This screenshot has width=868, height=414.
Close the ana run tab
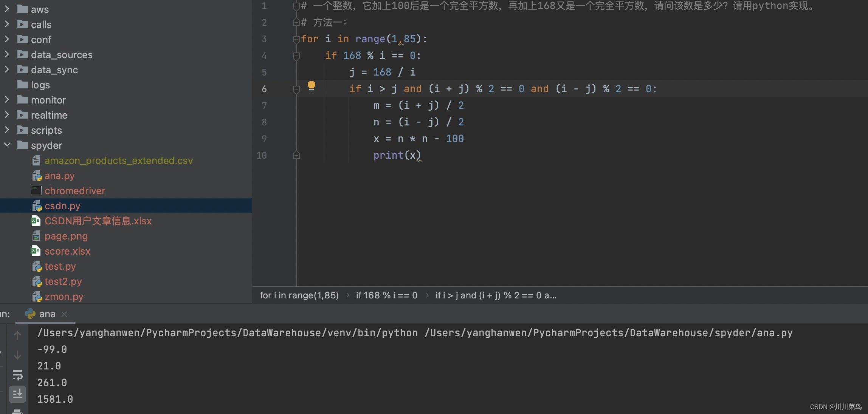pyautogui.click(x=64, y=314)
